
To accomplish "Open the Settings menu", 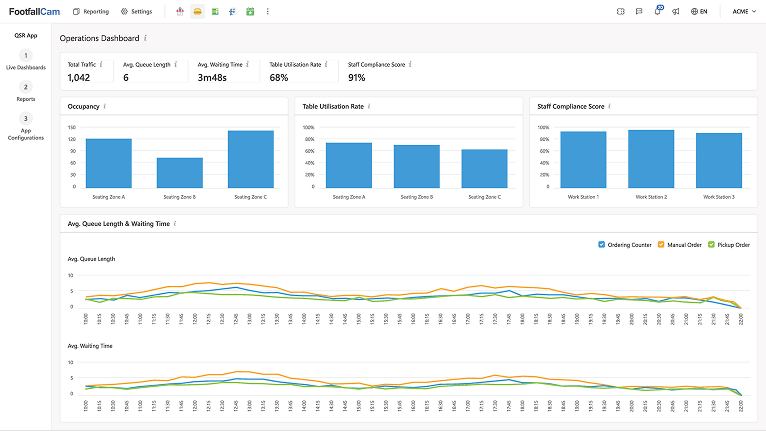I will 136,11.
